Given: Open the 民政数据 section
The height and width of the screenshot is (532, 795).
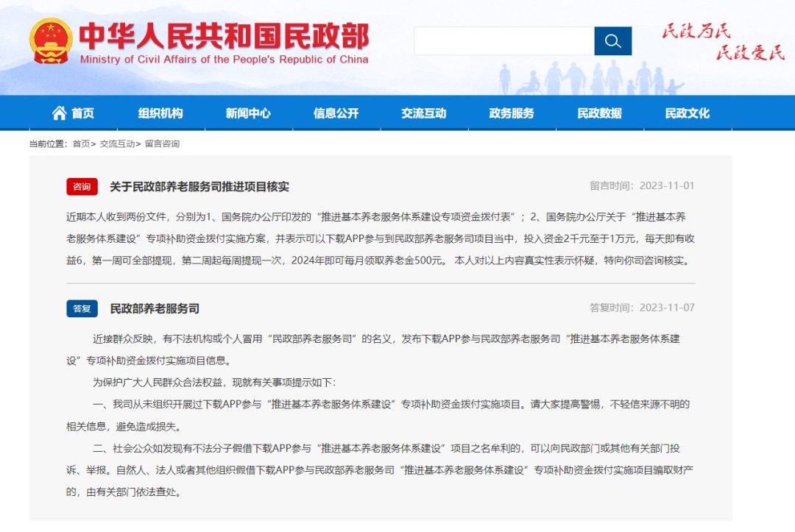Looking at the screenshot, I should (x=600, y=113).
